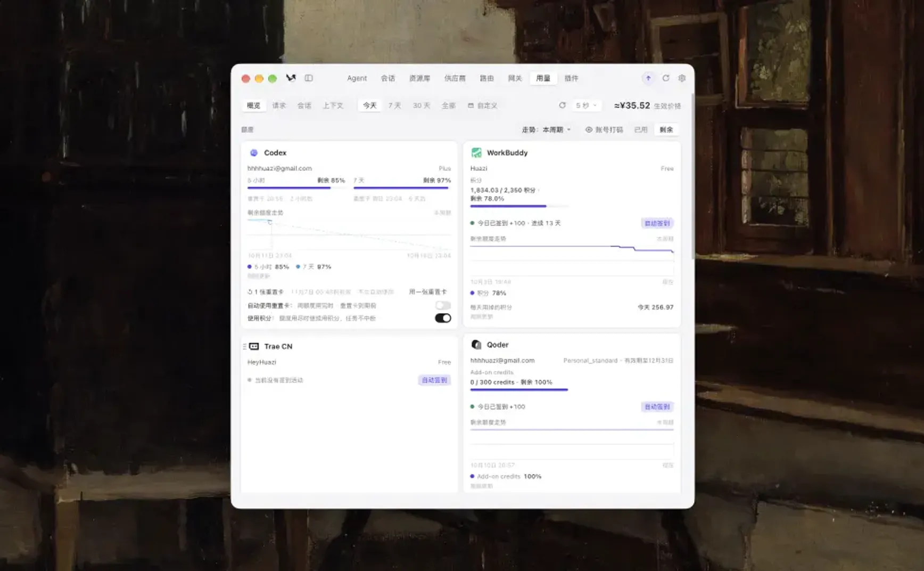Screen dimensions: 924x571
Task: Click the Trae CN provider icon
Action: click(x=254, y=346)
